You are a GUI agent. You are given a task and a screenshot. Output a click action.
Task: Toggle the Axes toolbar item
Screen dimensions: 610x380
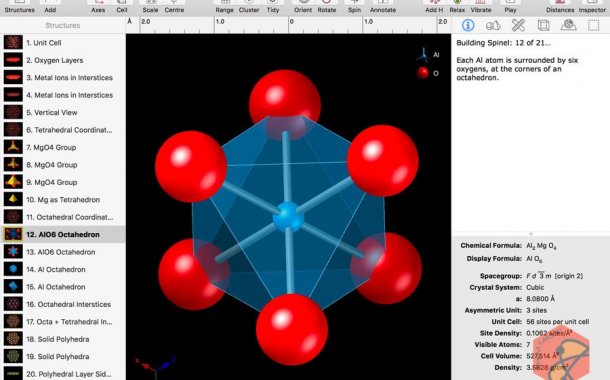tap(98, 7)
